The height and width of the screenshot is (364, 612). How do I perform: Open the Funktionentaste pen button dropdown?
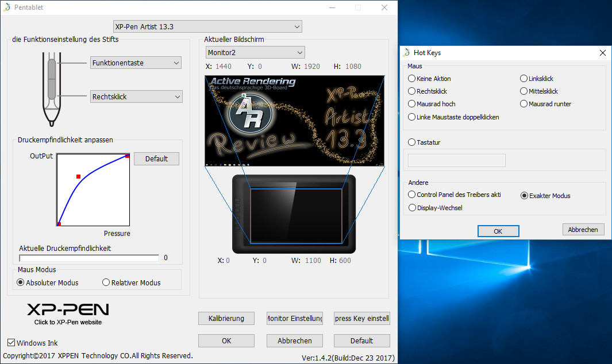[x=136, y=63]
